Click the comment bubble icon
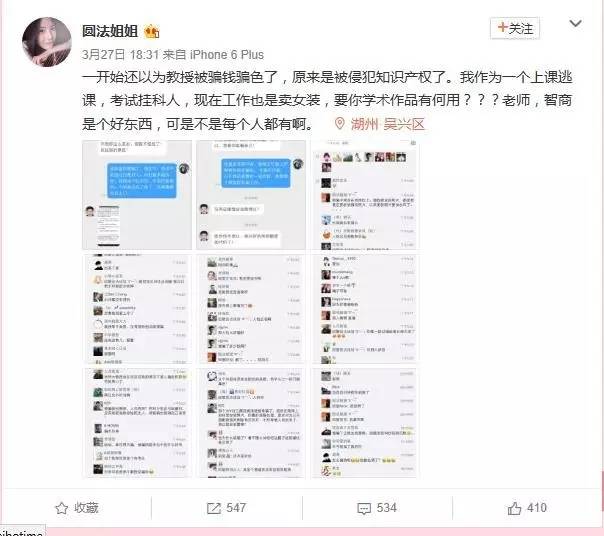The image size is (604, 536). click(x=364, y=508)
